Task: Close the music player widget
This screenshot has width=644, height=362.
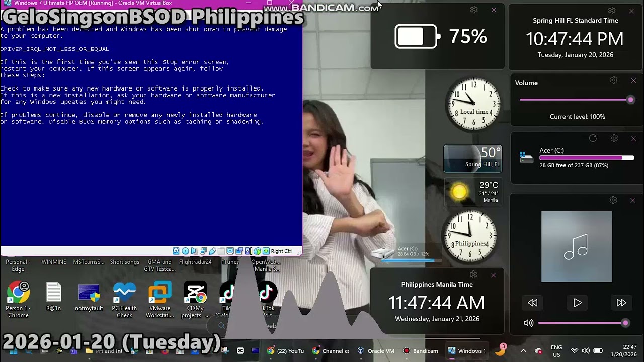Action: [x=633, y=200]
